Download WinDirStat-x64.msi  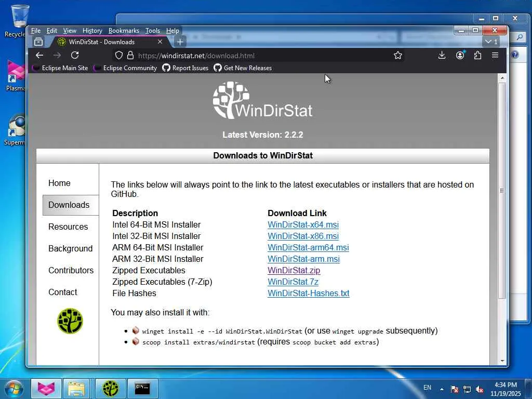(x=303, y=224)
